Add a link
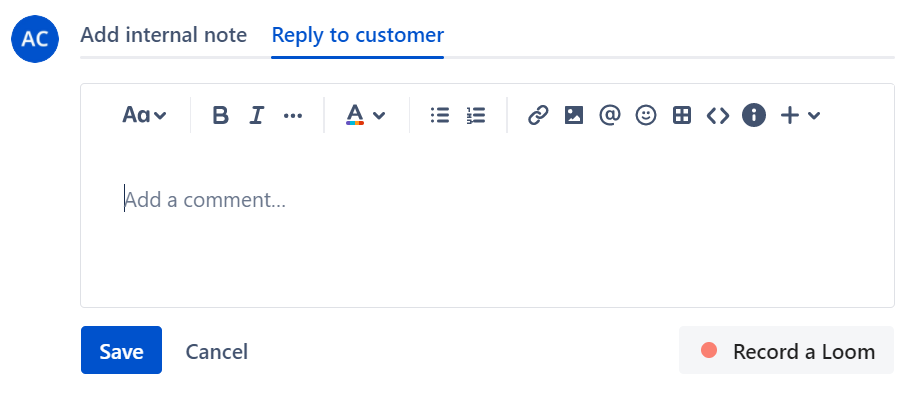This screenshot has width=921, height=419. [x=538, y=115]
